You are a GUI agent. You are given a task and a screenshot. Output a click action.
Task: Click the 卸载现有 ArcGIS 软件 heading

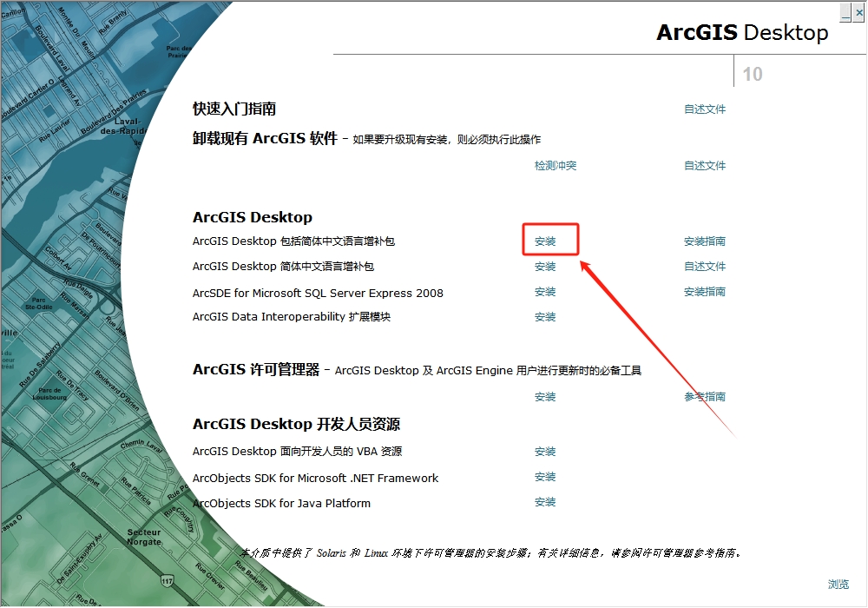pos(265,138)
